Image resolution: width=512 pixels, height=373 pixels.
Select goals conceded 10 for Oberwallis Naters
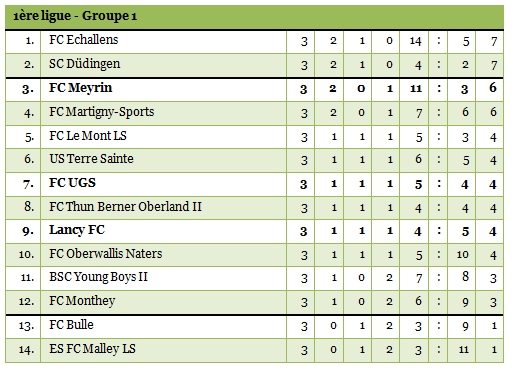pyautogui.click(x=463, y=255)
